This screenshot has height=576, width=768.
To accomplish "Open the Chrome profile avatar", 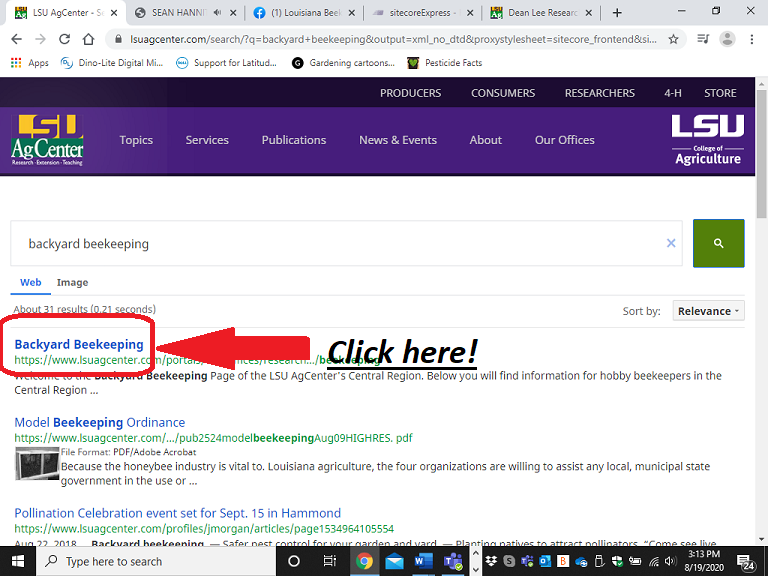I will (727, 39).
